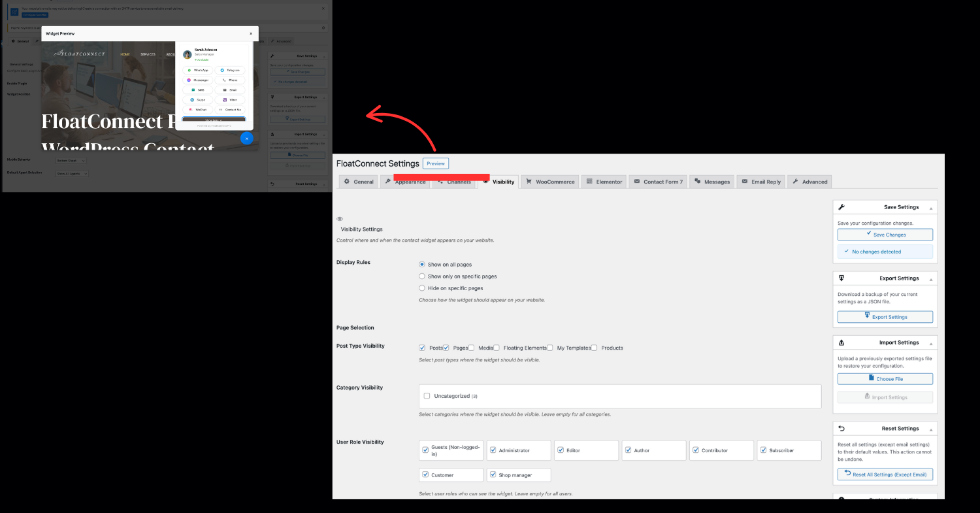
Task: Choose Telegram channel in the widget preview
Action: pos(230,70)
